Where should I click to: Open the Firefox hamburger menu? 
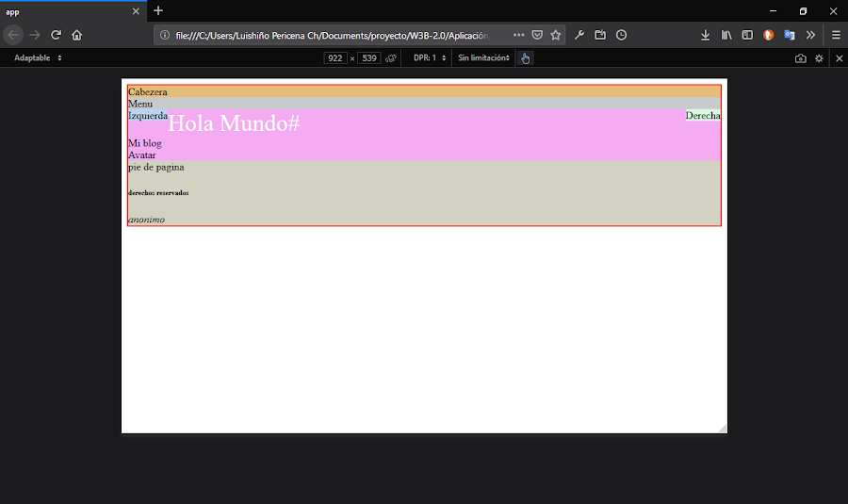point(836,35)
